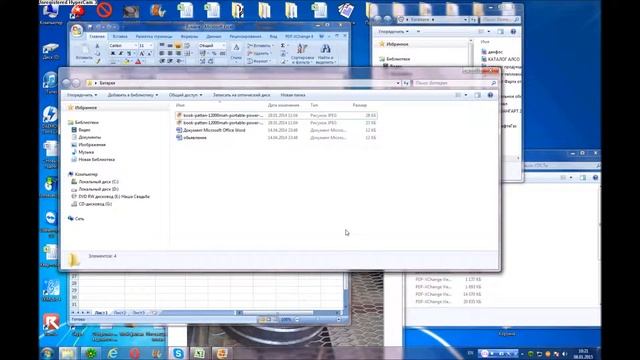Select the Компьютер desktop icon

point(51,14)
